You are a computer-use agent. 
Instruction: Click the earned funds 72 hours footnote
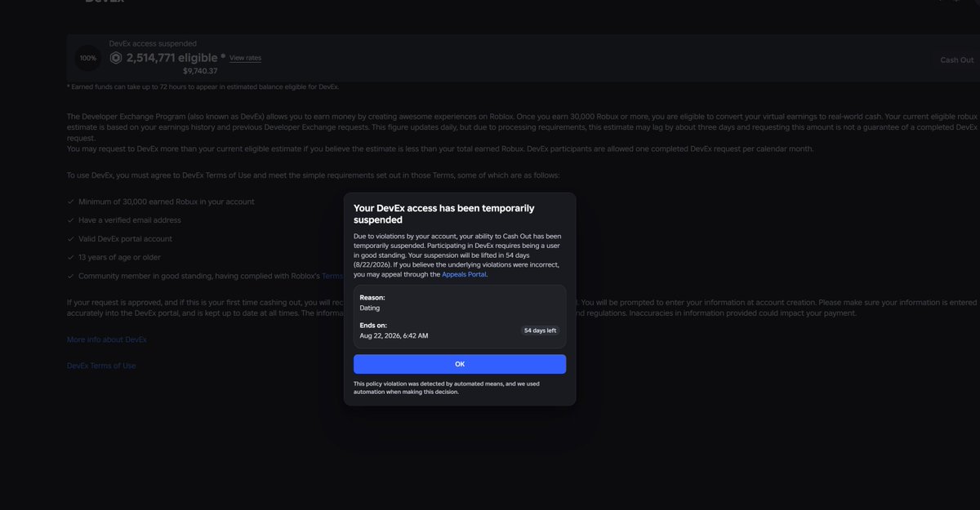click(x=203, y=86)
